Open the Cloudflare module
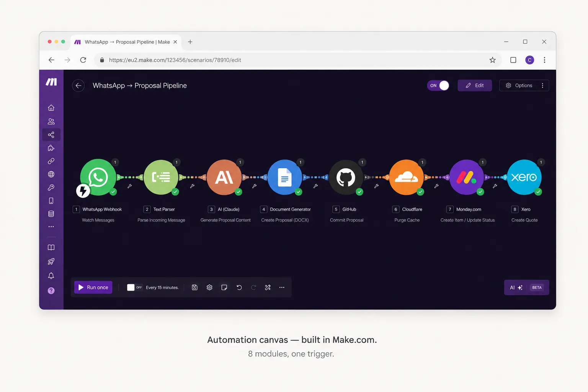 407,177
